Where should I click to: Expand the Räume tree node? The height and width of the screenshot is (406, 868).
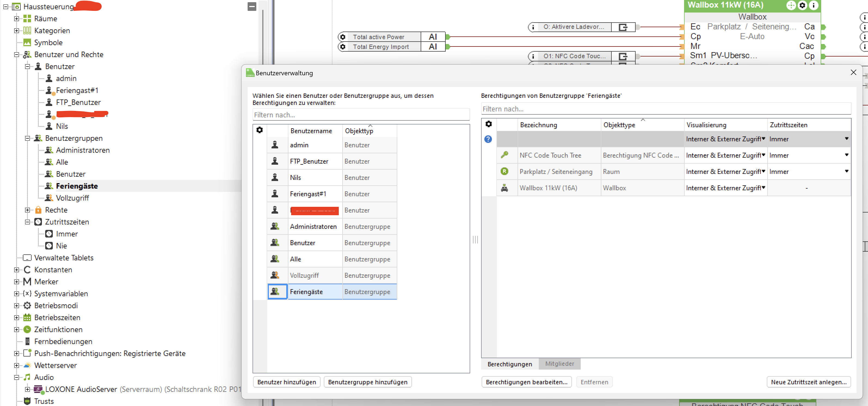pyautogui.click(x=17, y=18)
